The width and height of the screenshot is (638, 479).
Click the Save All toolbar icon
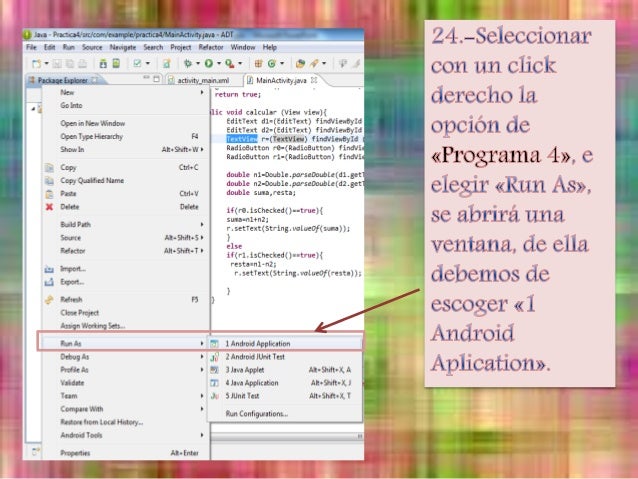pos(70,63)
